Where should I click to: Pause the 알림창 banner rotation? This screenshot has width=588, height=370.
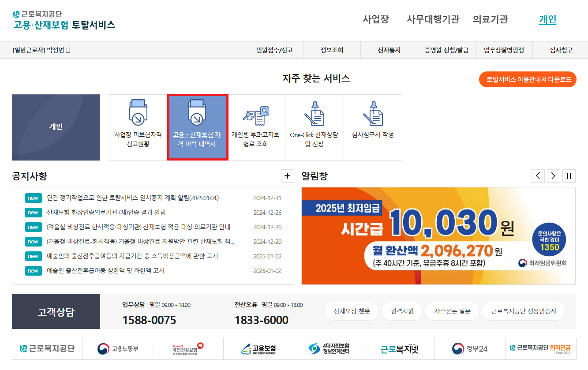click(x=569, y=176)
